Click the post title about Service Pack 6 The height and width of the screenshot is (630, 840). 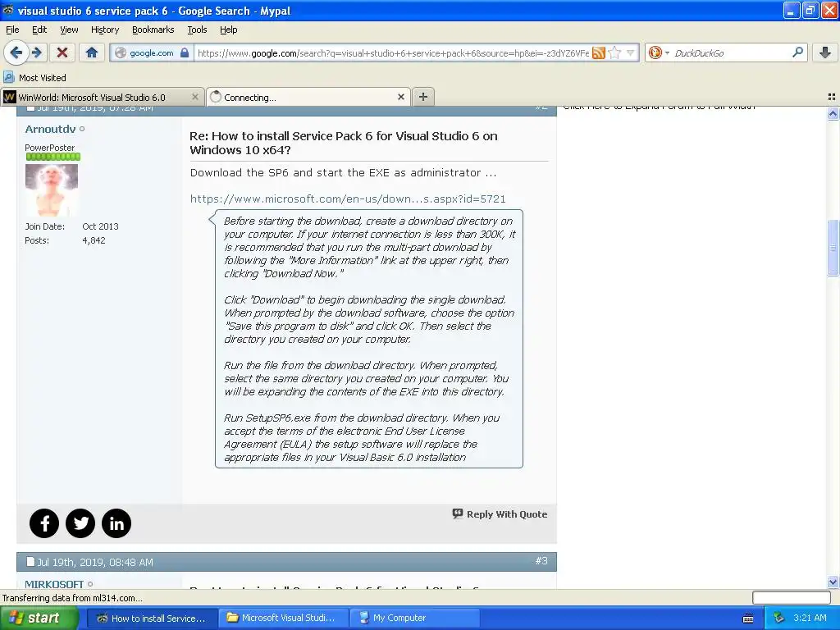344,143
